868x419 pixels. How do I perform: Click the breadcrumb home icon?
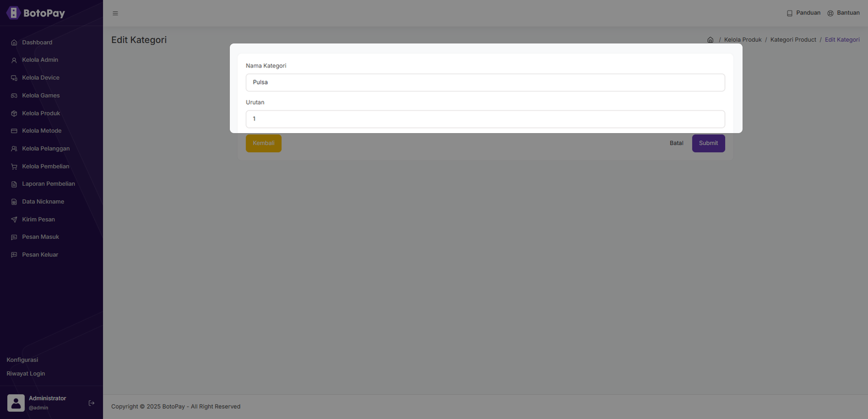[711, 40]
